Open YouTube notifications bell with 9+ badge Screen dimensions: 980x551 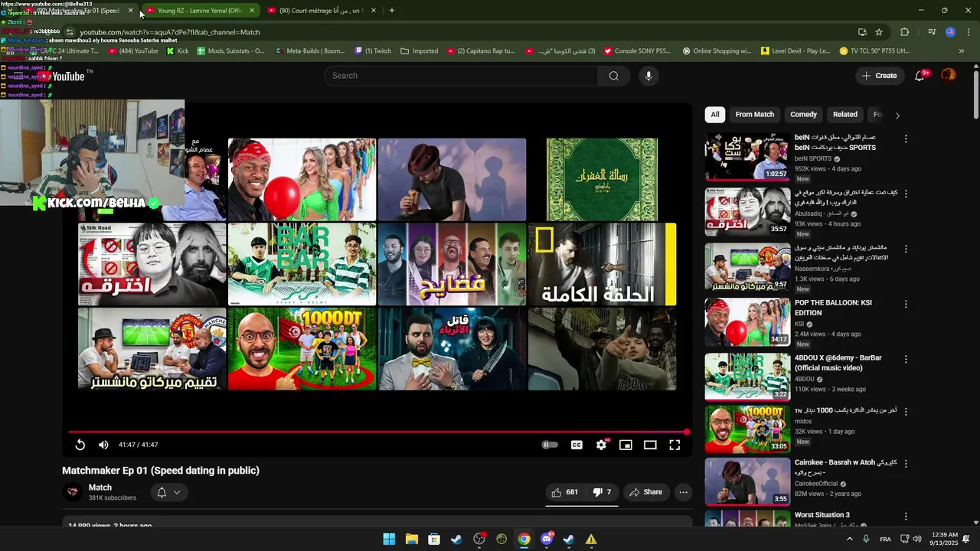click(x=920, y=76)
